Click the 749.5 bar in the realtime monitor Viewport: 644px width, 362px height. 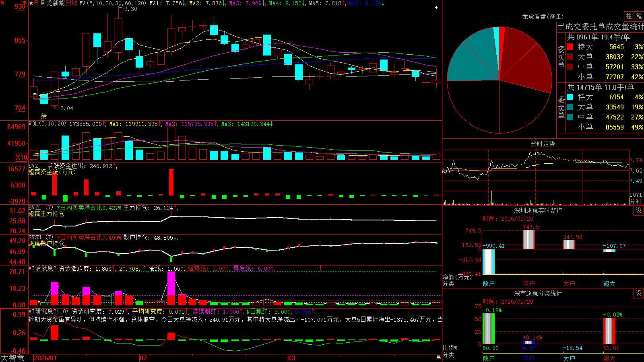[529, 239]
